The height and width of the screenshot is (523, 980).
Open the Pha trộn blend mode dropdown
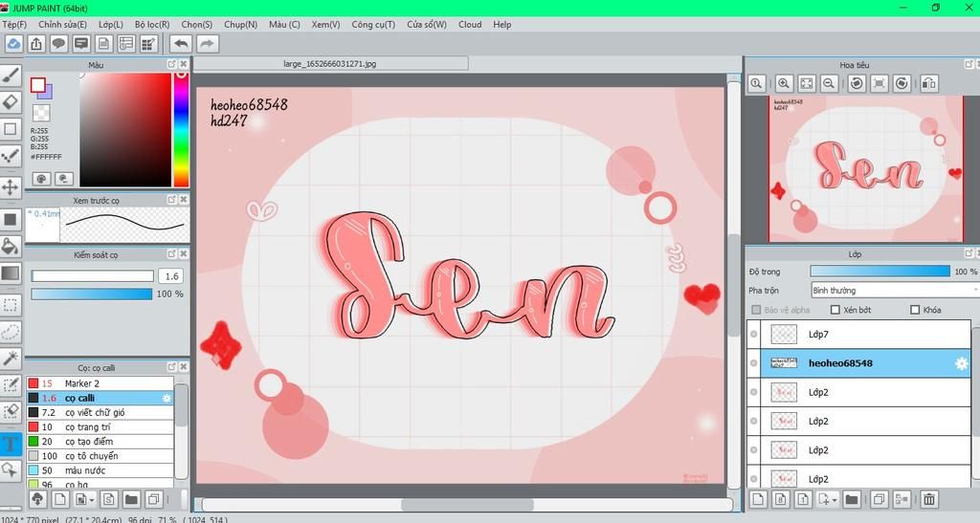coord(890,290)
